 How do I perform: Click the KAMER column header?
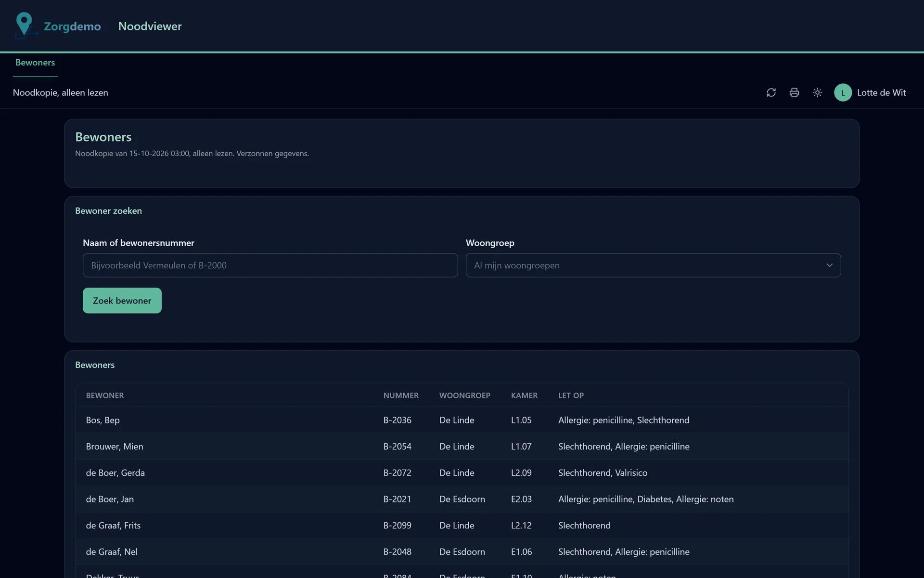coord(524,395)
